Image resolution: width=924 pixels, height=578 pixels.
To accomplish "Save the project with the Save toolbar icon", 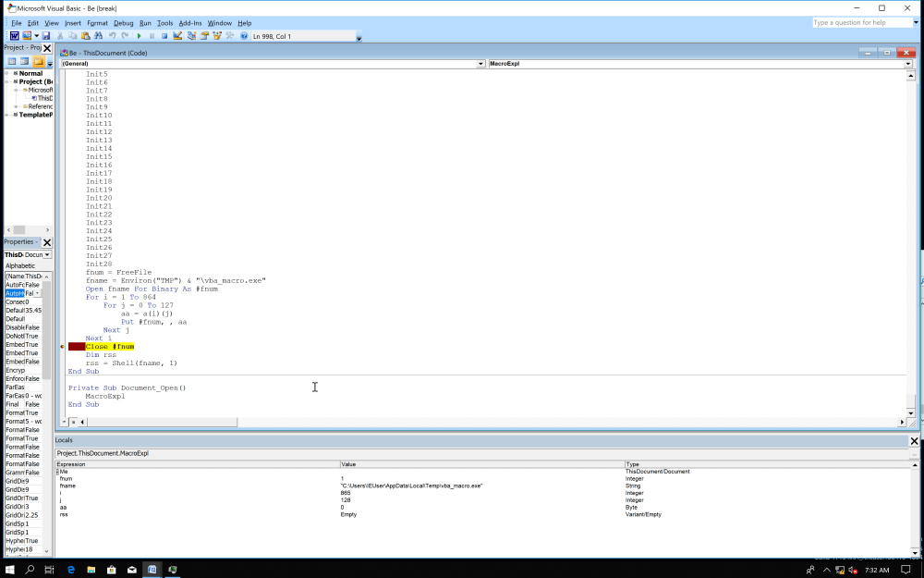I will 46,35.
